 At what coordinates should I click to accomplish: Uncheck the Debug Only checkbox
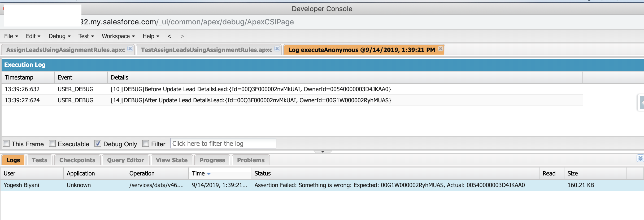tap(98, 144)
